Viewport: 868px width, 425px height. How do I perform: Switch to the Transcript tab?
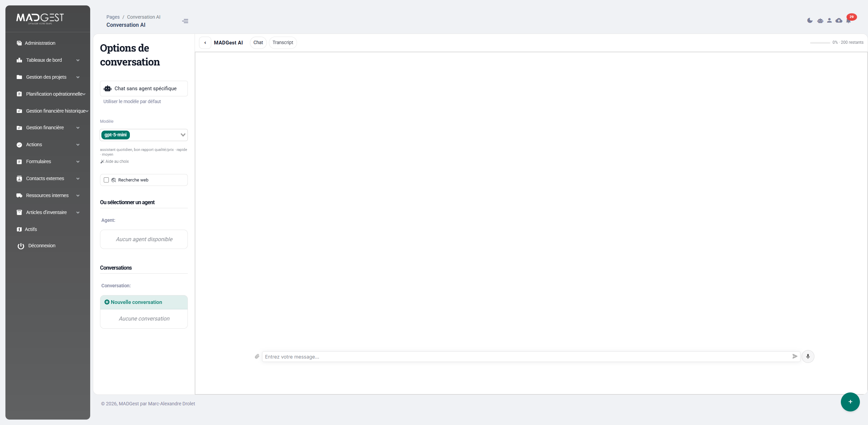click(x=282, y=42)
